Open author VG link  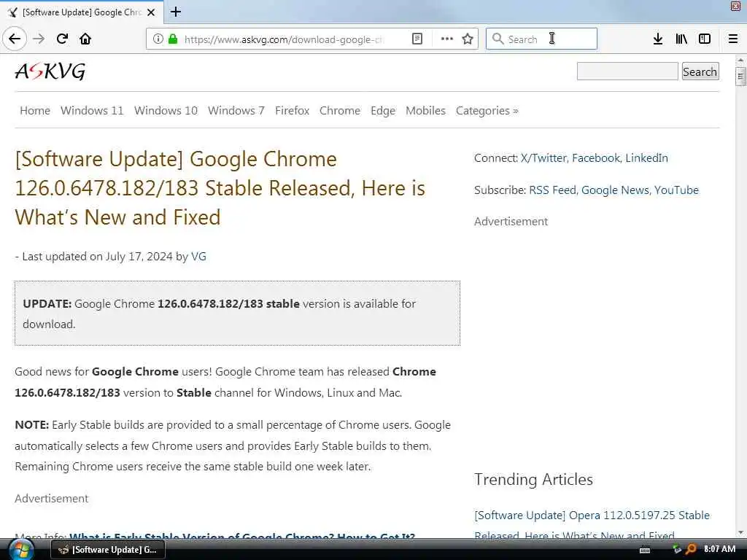[x=198, y=257]
